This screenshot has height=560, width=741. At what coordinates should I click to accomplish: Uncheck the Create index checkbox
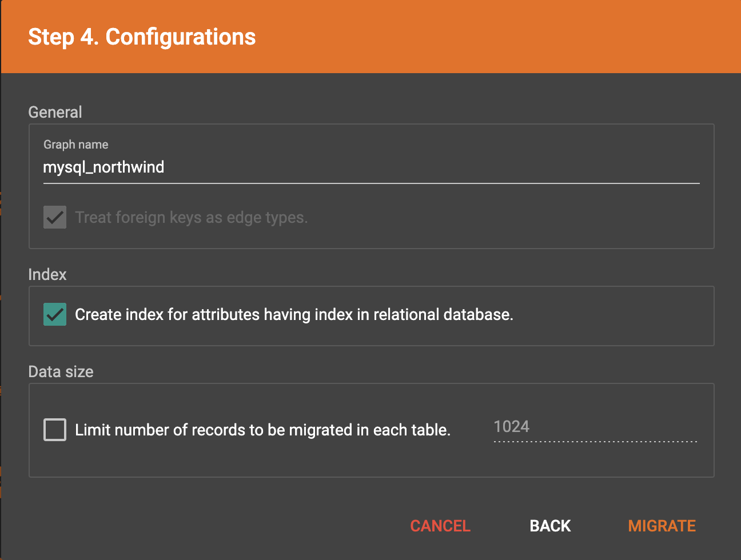point(55,314)
